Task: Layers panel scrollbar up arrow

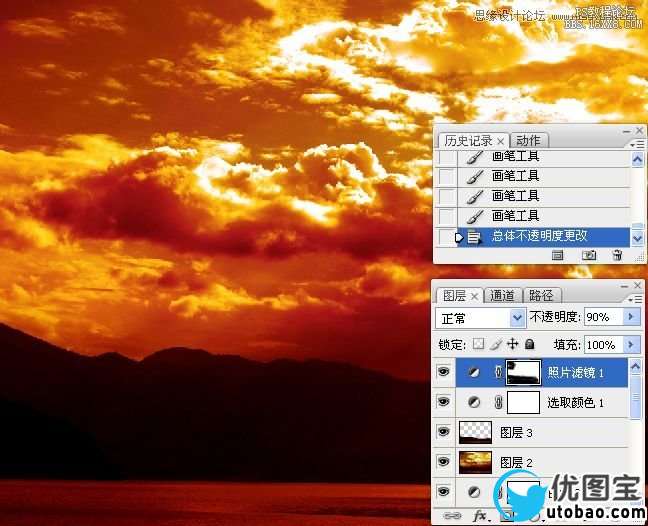Action: pos(636,366)
